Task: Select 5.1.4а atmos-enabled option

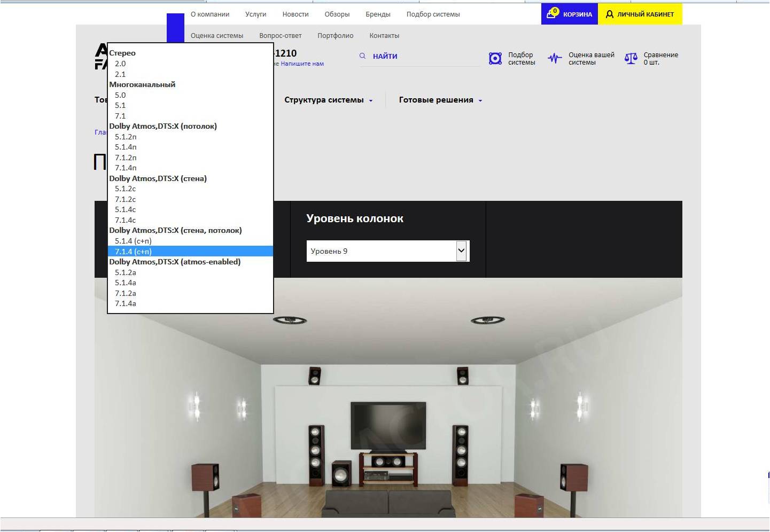Action: (x=190, y=283)
